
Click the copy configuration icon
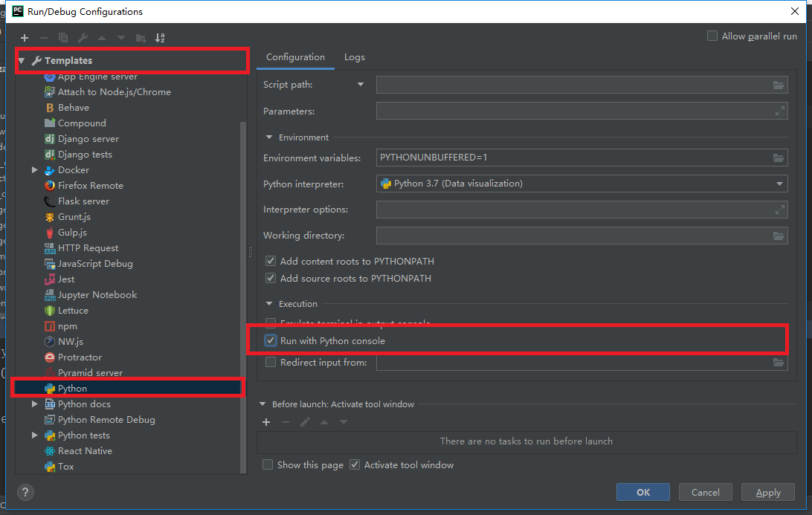pyautogui.click(x=62, y=37)
